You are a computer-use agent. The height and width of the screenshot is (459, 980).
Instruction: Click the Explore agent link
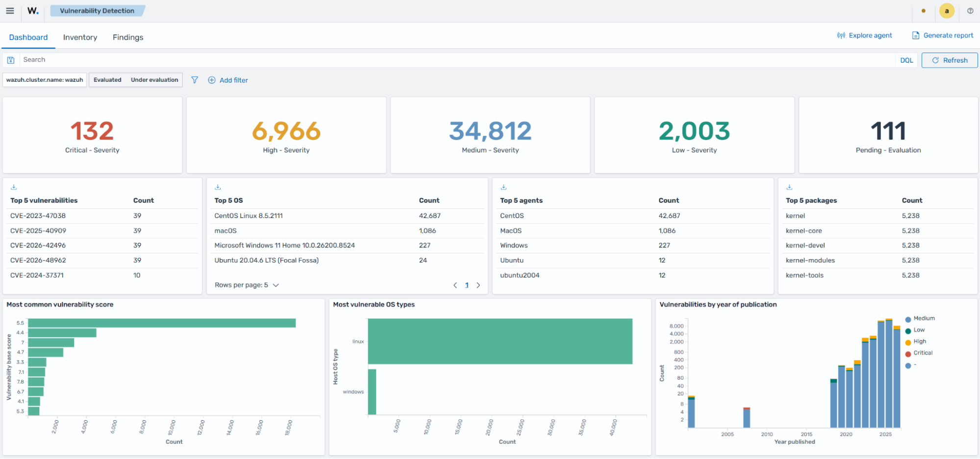[865, 35]
